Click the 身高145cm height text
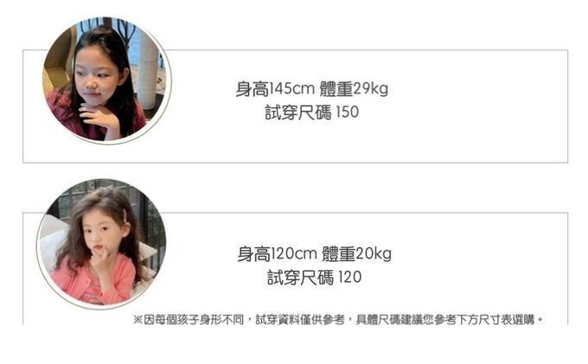 point(275,89)
